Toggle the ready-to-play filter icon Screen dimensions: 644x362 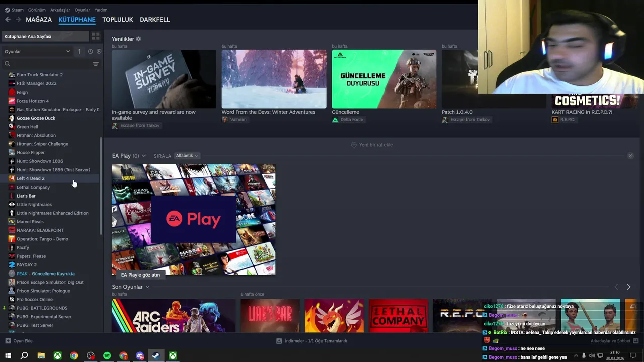click(x=99, y=51)
